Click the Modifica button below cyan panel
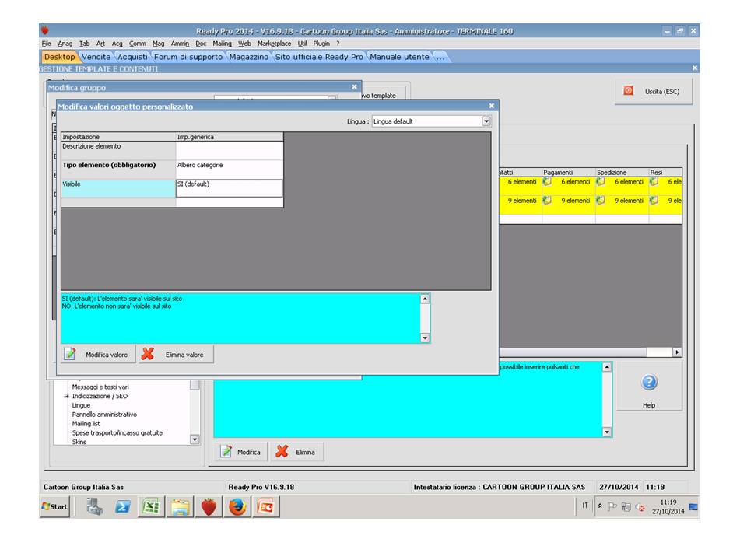Image resolution: width=747 pixels, height=560 pixels. 241,452
